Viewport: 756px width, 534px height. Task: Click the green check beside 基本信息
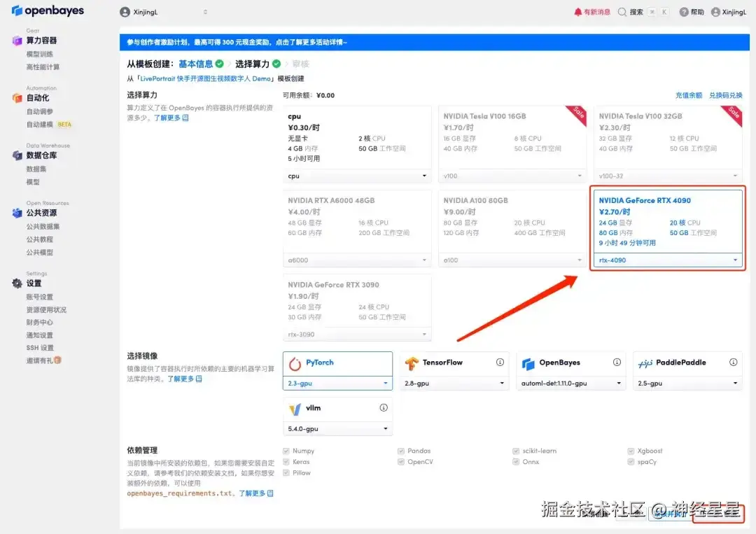[x=219, y=64]
